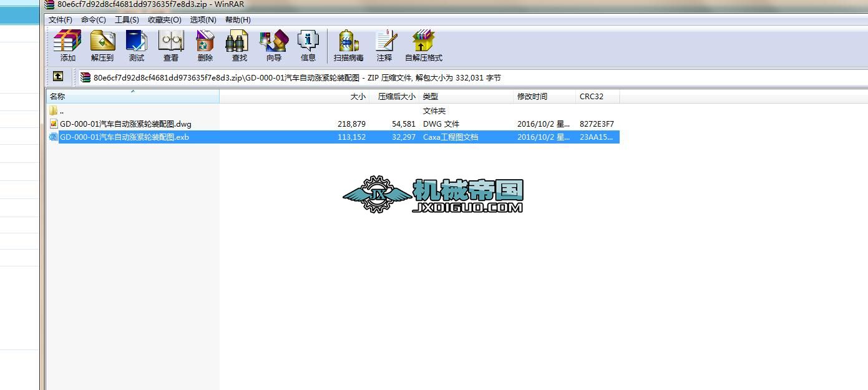The image size is (868, 390).
Task: Open the 收藏夹(O) menu
Action: click(165, 19)
